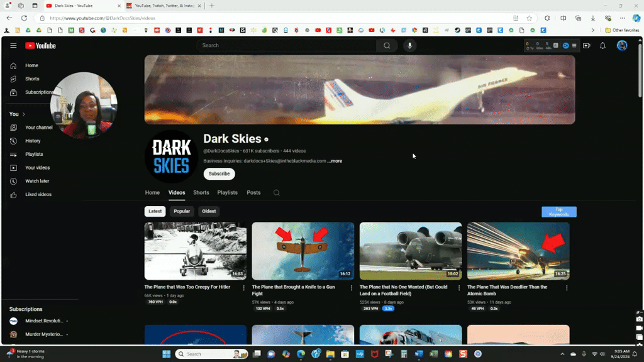
Task: Open File Explorer from taskbar
Action: click(330, 354)
